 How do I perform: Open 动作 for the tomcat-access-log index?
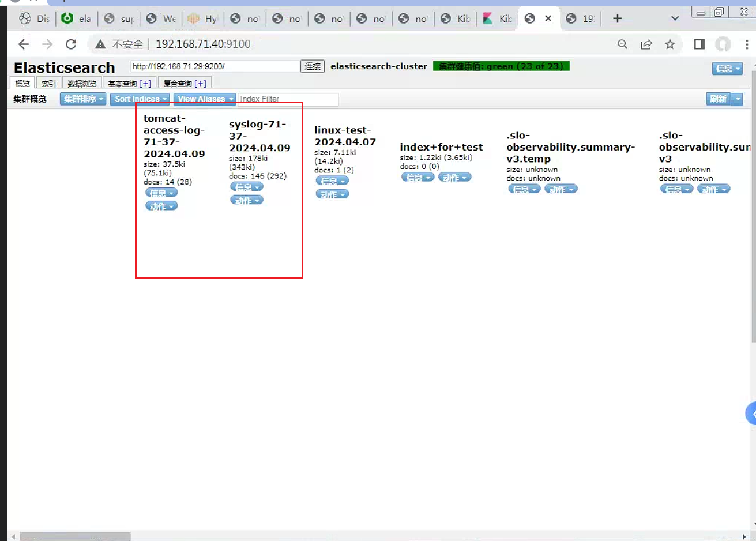pos(161,206)
